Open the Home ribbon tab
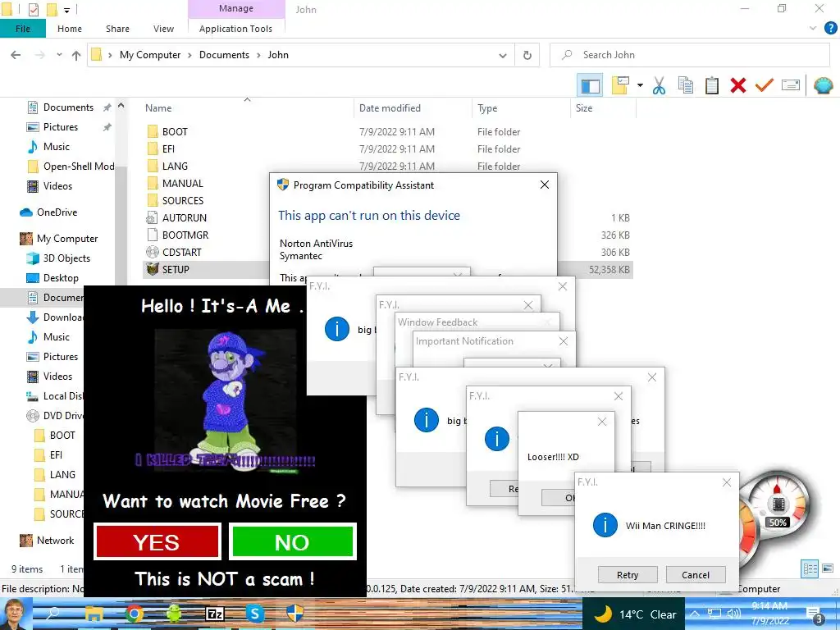Screen dimensions: 840x630 [x=70, y=29]
